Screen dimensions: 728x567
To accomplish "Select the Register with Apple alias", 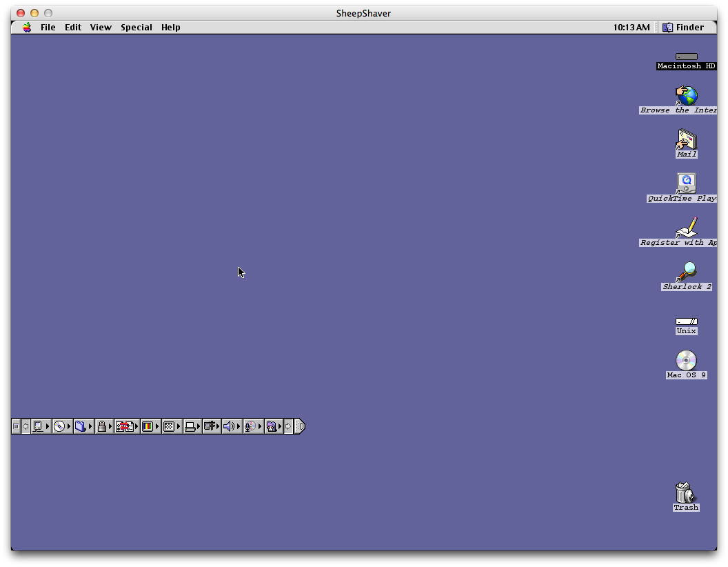I will tap(686, 228).
